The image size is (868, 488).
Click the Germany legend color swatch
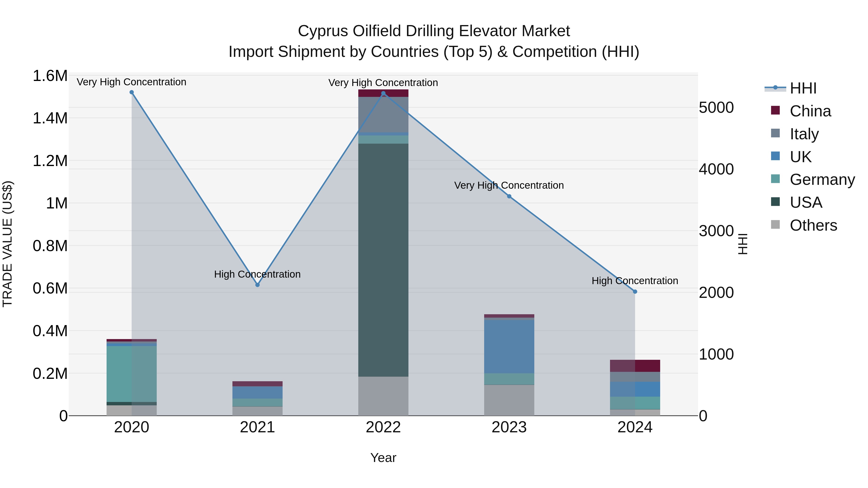coord(775,179)
